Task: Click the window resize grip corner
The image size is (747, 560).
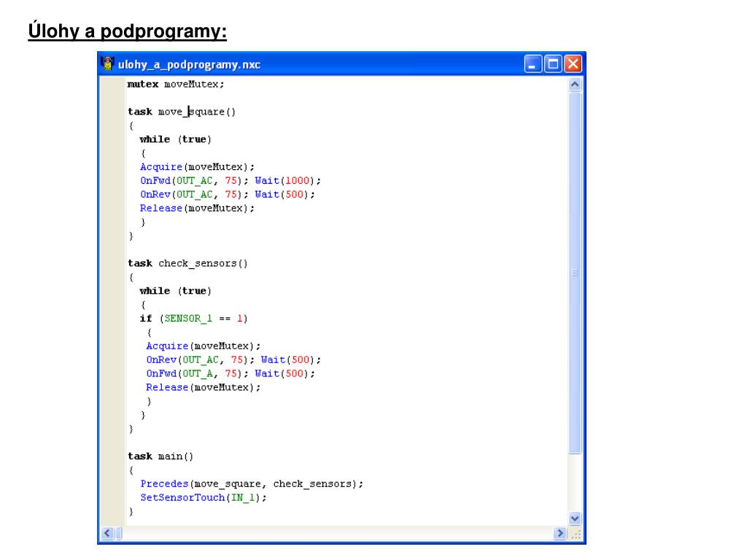Action: click(576, 534)
